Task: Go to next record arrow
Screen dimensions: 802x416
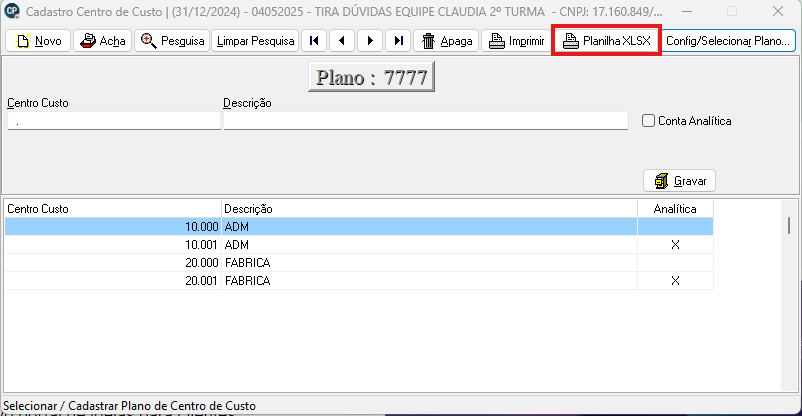Action: pos(370,41)
